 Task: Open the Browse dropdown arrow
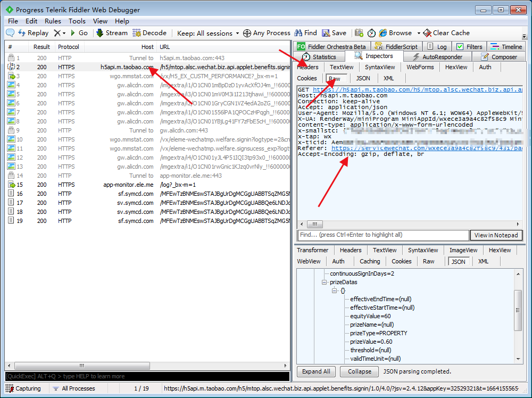419,33
